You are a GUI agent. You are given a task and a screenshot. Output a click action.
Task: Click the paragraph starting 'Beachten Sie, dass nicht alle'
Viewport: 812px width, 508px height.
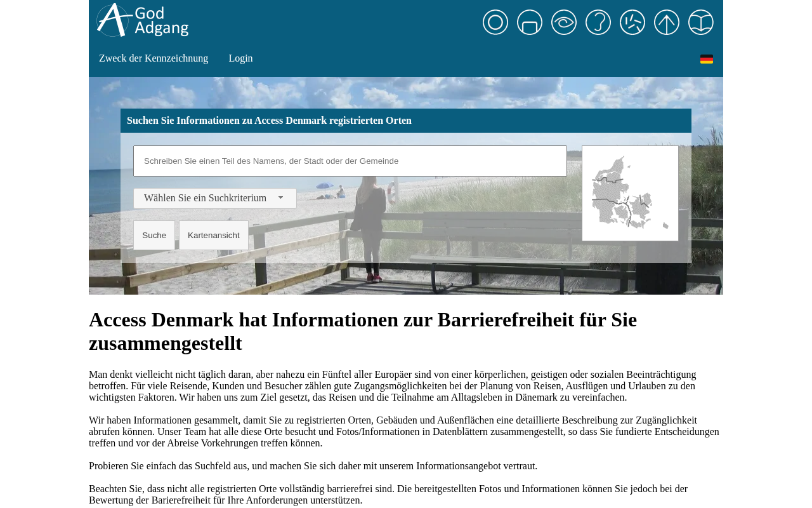pyautogui.click(x=406, y=495)
